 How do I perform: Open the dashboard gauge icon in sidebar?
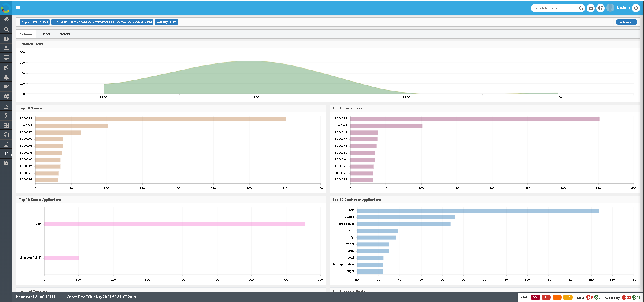(6, 39)
